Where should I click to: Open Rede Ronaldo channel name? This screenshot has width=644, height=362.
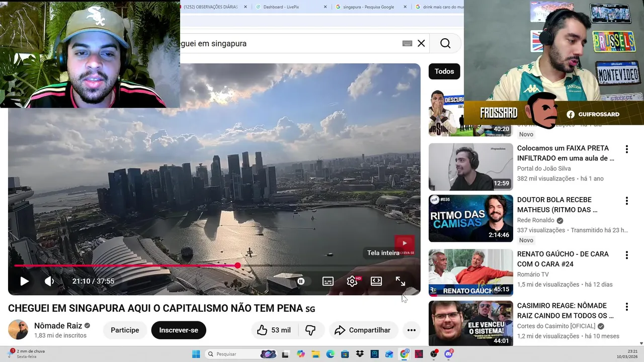[x=535, y=220]
